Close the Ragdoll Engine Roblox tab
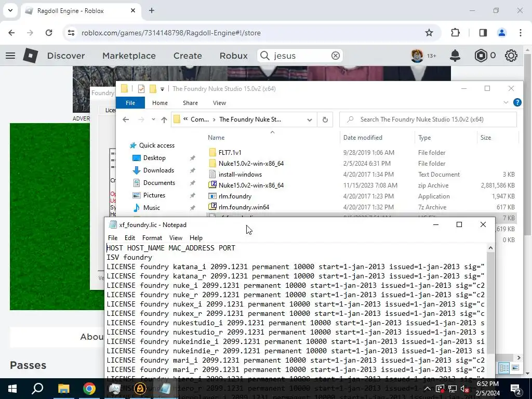The width and height of the screenshot is (532, 399). click(133, 10)
